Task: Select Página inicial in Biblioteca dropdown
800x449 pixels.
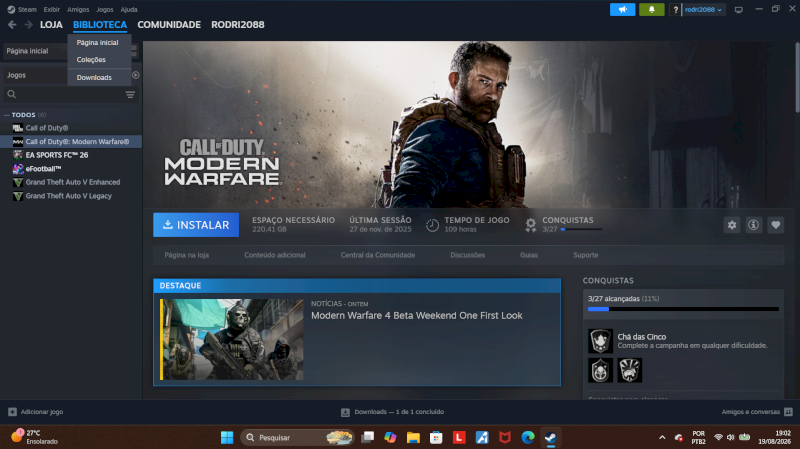Action: click(99, 43)
